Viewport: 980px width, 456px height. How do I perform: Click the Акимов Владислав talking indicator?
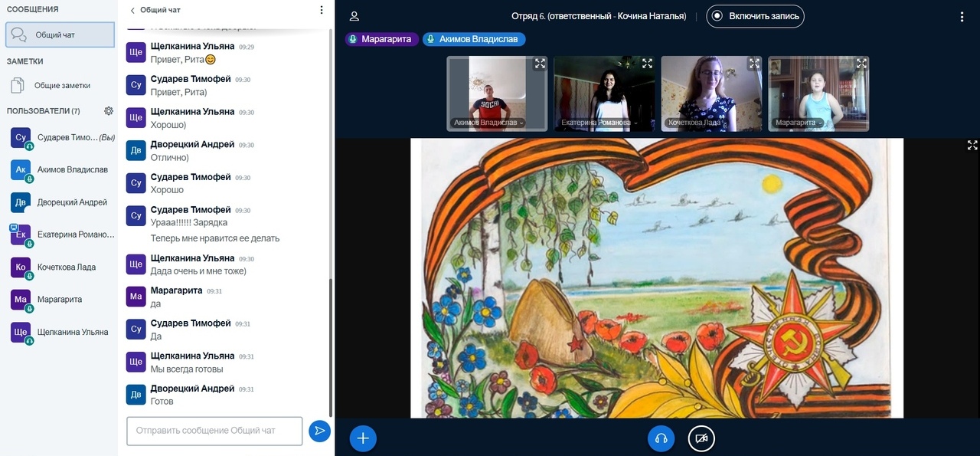[x=473, y=39]
